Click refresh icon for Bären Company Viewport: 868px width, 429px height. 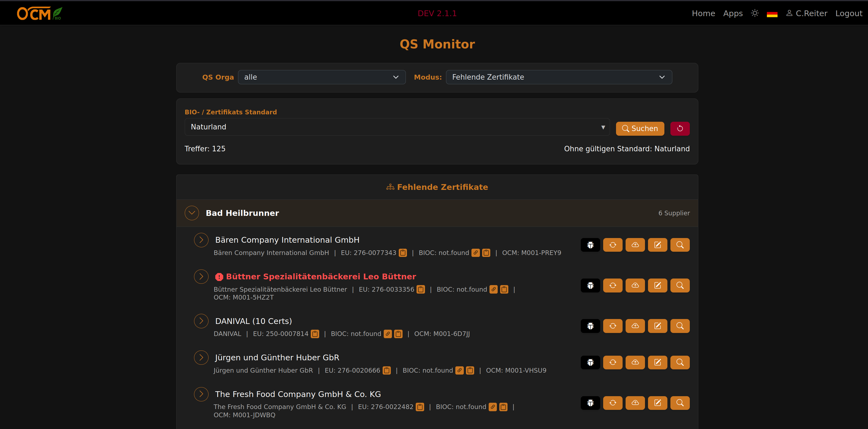pyautogui.click(x=612, y=245)
